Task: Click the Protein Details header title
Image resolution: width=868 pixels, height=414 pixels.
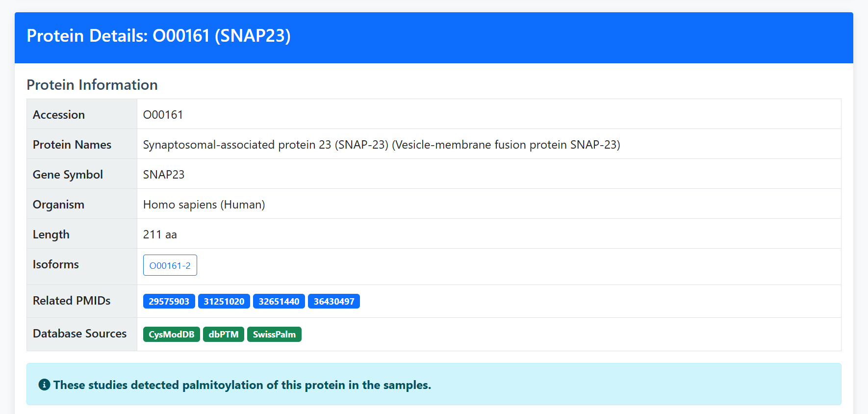Action: pos(158,36)
